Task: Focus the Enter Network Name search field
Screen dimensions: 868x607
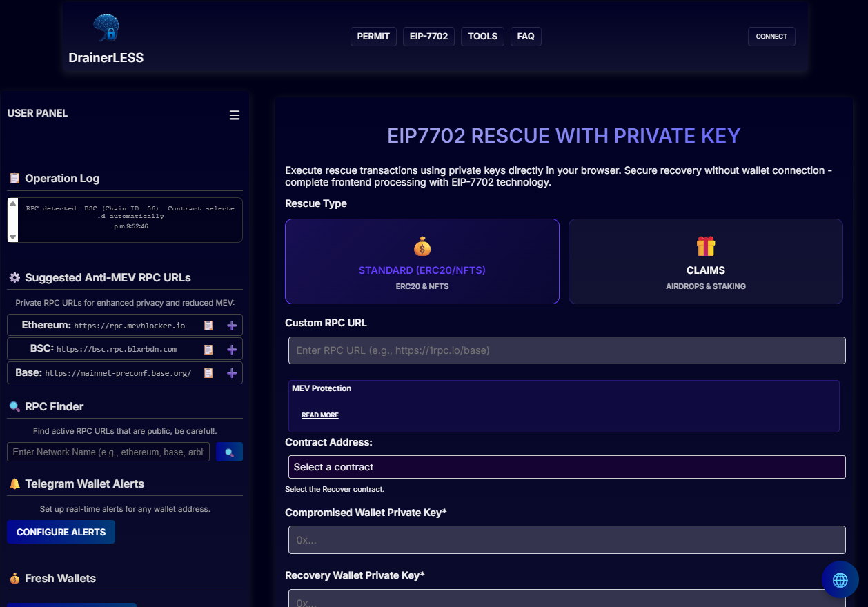Action: 108,452
